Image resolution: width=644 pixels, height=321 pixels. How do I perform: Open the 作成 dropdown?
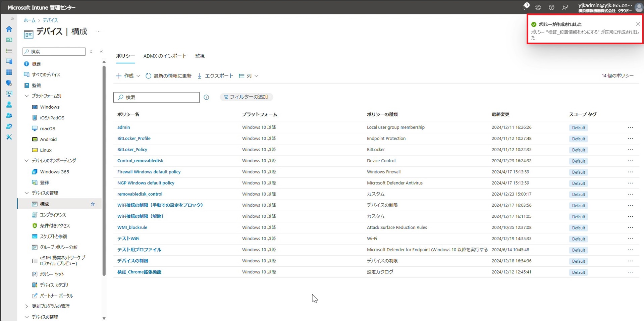coord(128,76)
